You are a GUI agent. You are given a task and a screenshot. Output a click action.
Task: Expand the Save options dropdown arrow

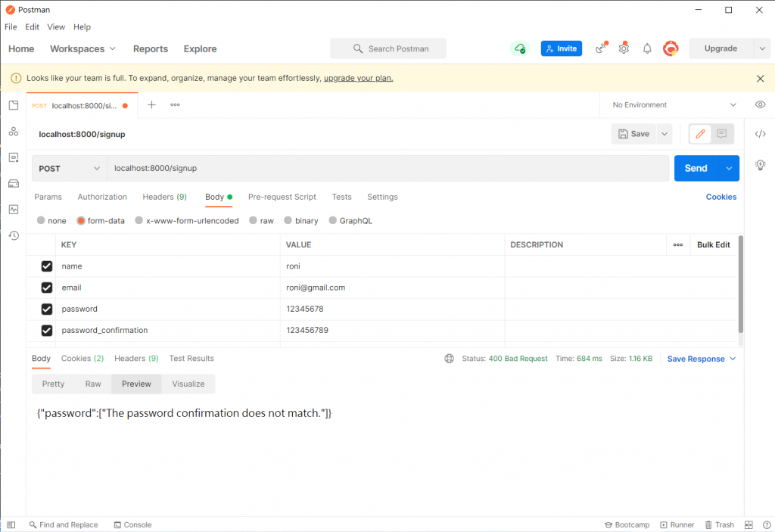coord(665,134)
